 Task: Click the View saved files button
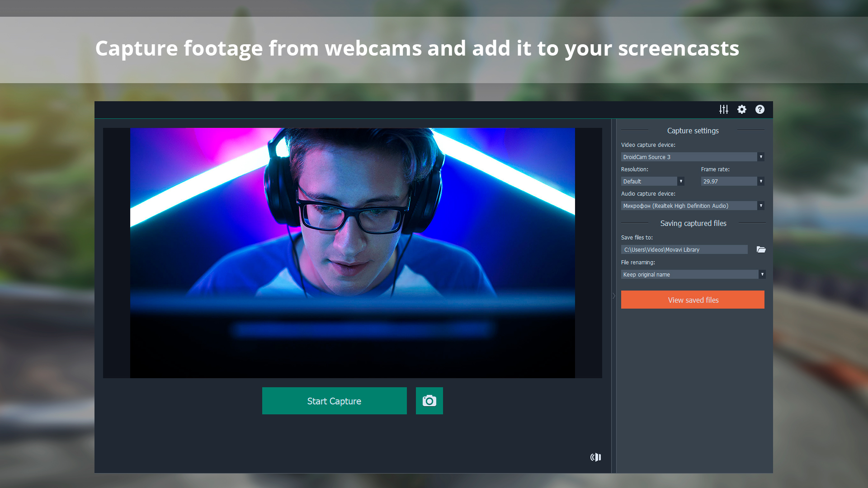pyautogui.click(x=693, y=300)
